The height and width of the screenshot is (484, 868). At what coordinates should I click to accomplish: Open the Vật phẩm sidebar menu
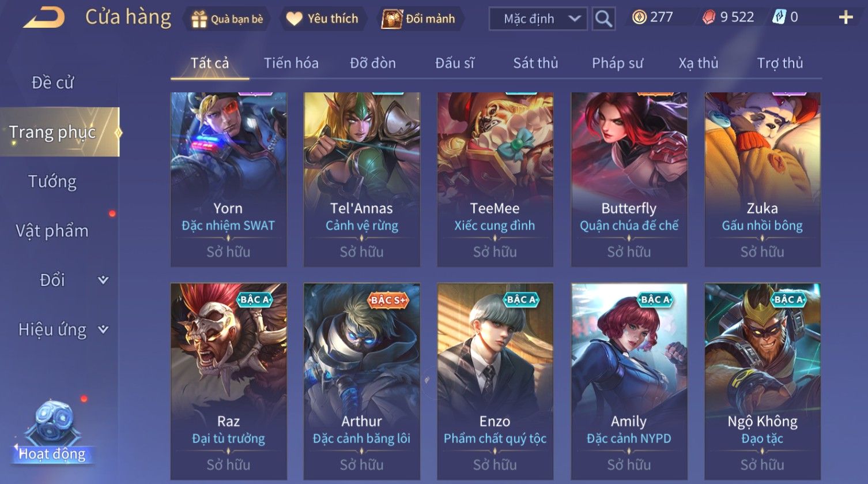[x=52, y=231]
